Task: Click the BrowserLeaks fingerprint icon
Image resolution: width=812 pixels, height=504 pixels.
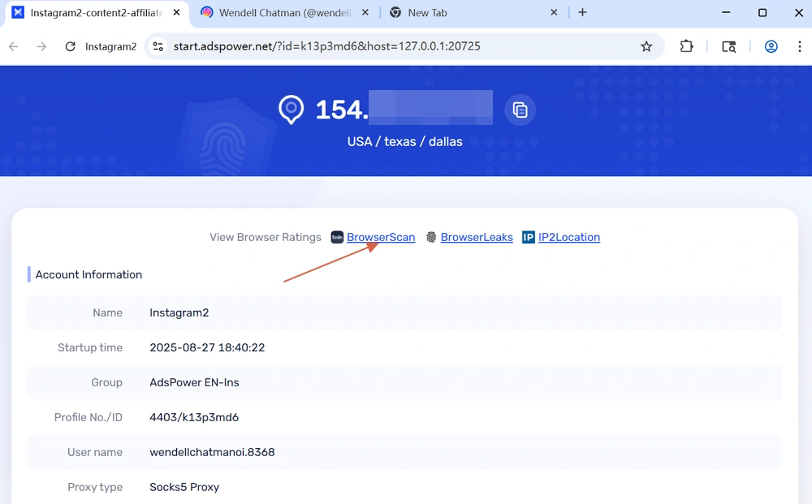Action: (431, 237)
